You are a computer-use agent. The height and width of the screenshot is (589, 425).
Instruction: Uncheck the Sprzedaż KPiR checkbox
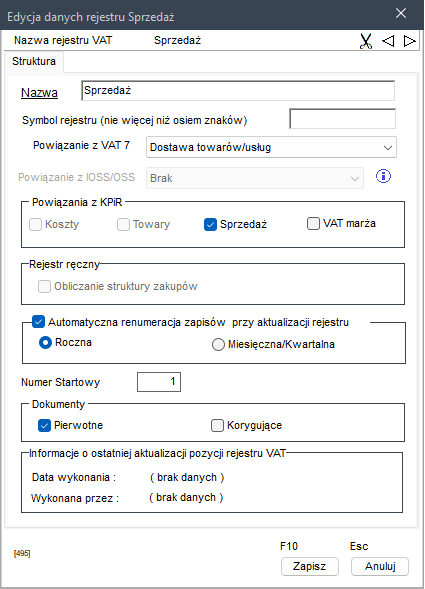[x=210, y=225]
